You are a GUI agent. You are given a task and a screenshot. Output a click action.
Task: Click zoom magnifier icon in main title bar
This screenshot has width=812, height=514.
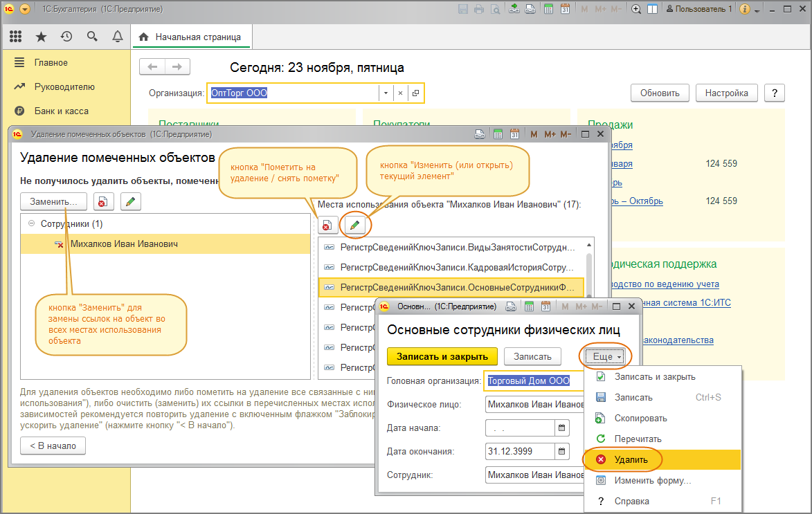point(636,9)
